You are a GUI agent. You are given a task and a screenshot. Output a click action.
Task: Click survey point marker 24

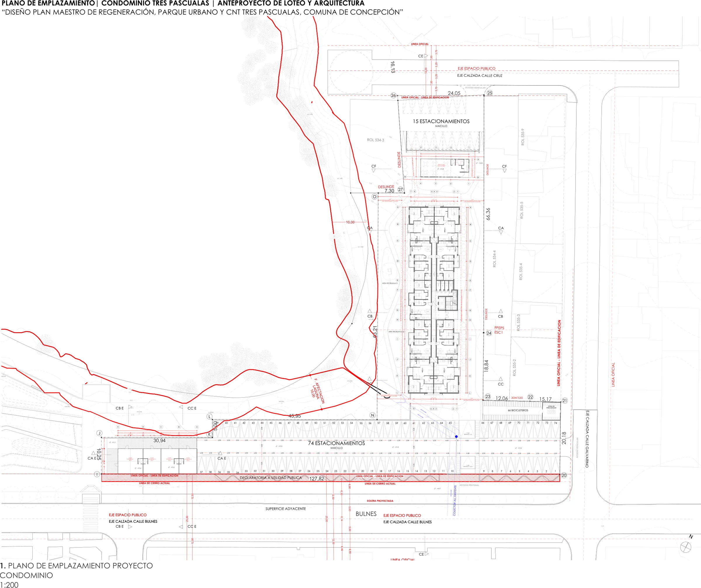(x=489, y=333)
